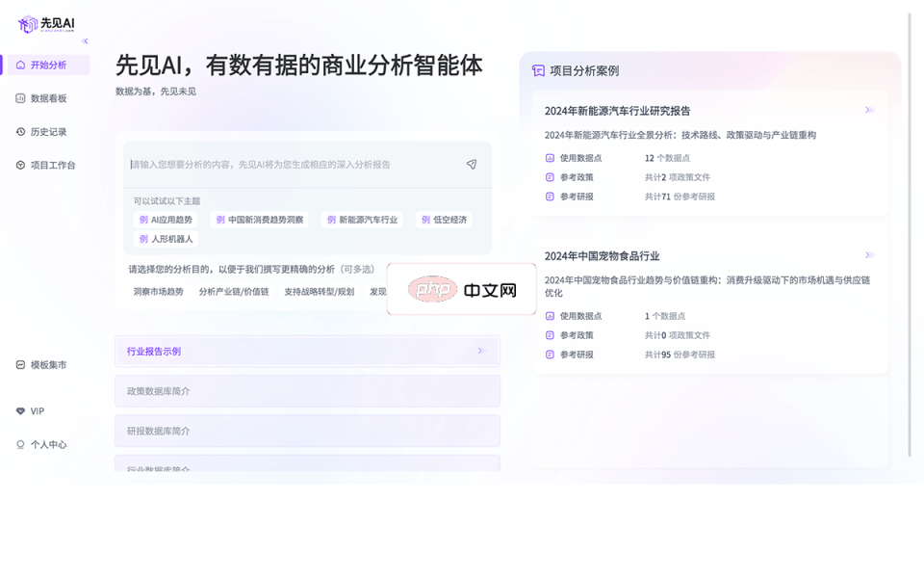Screen dimensions: 924x578
Task: Open 模板集市 in the sidebar
Action: (48, 365)
